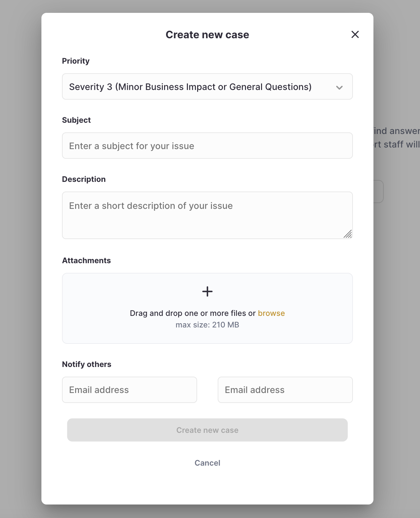This screenshot has width=420, height=518.
Task: Select the Create new case title
Action: click(207, 34)
